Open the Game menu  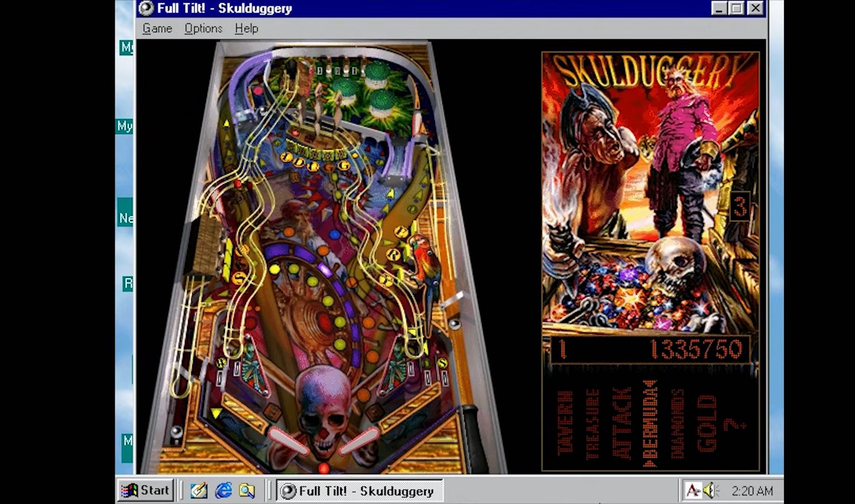pyautogui.click(x=157, y=28)
